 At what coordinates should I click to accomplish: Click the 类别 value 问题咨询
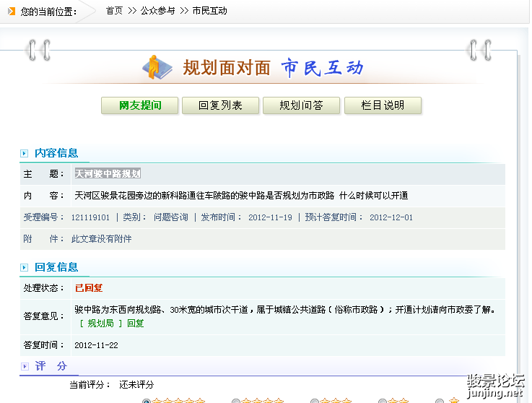click(x=170, y=217)
